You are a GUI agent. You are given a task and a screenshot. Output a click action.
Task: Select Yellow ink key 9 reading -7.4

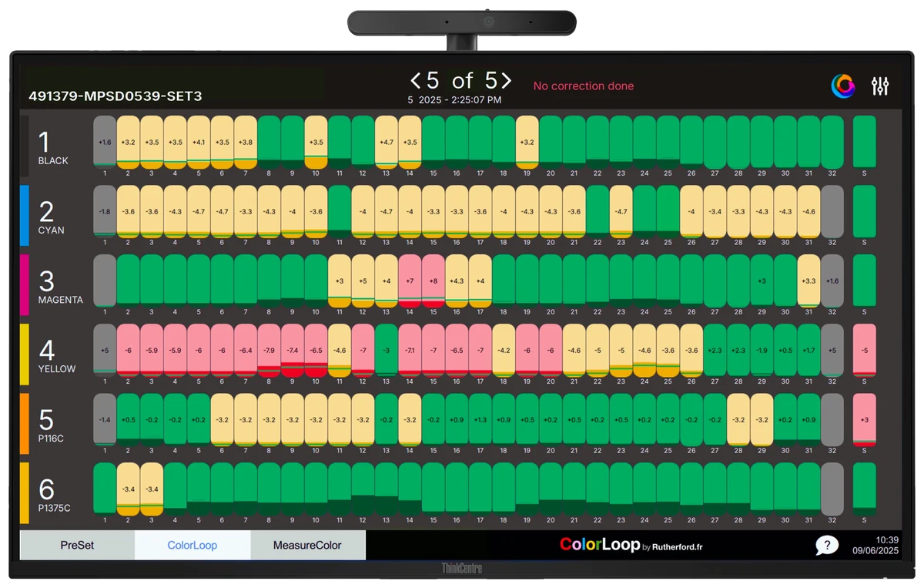point(293,350)
